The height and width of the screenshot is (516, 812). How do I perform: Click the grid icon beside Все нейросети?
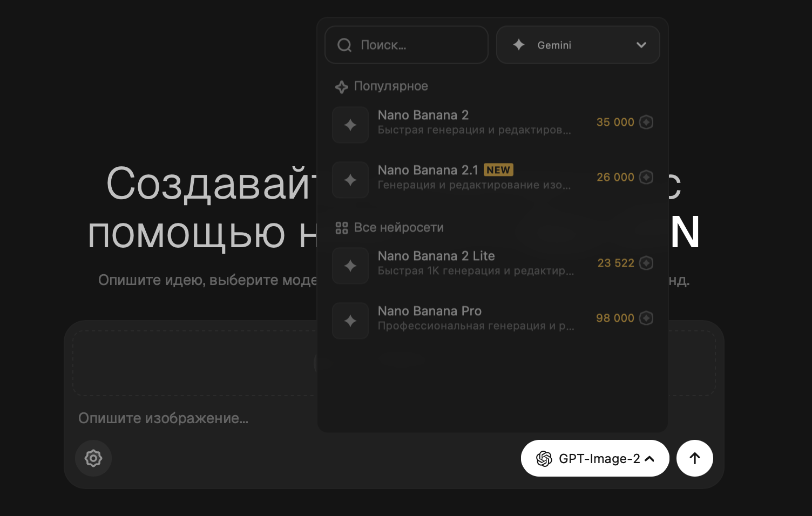coord(341,228)
